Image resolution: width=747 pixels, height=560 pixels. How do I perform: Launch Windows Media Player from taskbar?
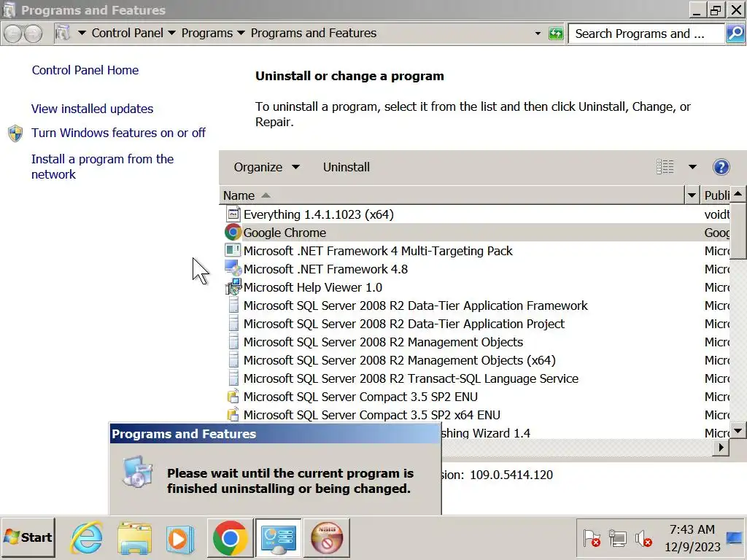point(180,539)
